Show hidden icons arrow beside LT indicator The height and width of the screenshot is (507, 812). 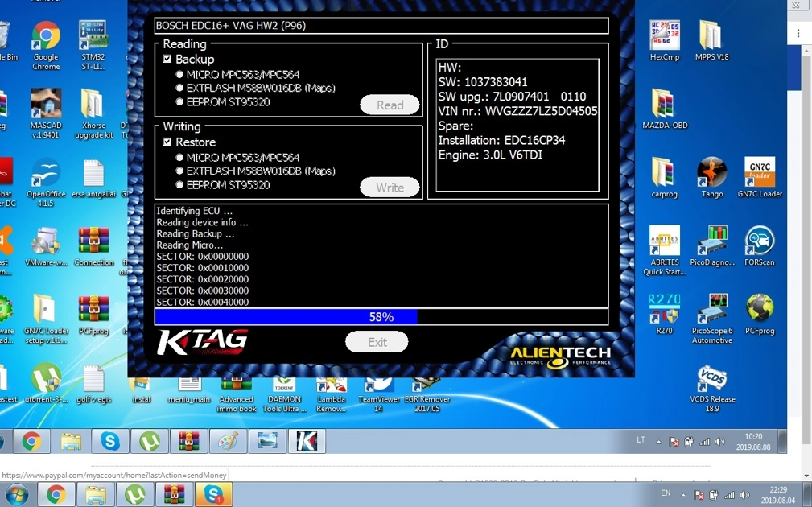(x=658, y=442)
